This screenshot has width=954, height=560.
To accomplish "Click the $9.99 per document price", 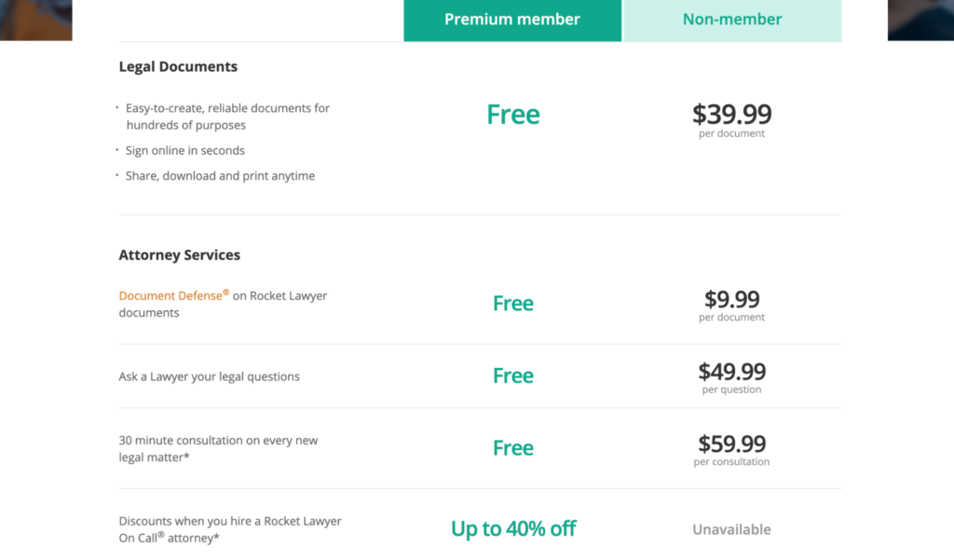I will (731, 305).
